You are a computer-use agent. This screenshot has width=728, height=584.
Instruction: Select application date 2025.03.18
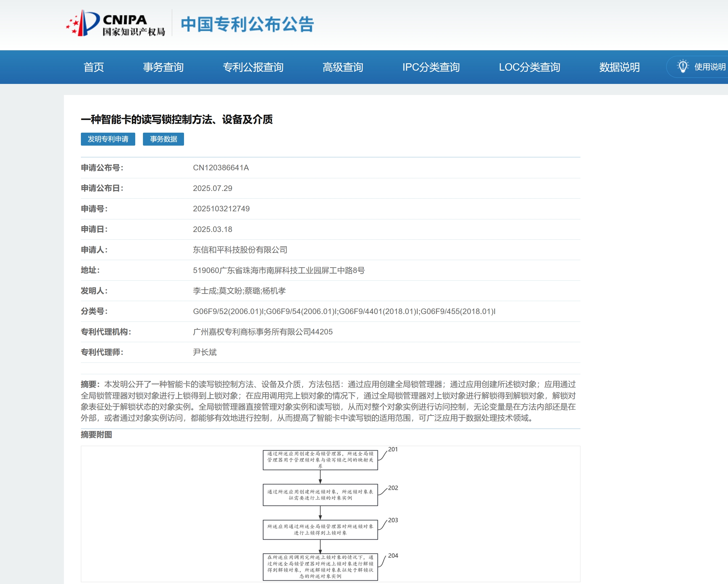point(212,230)
